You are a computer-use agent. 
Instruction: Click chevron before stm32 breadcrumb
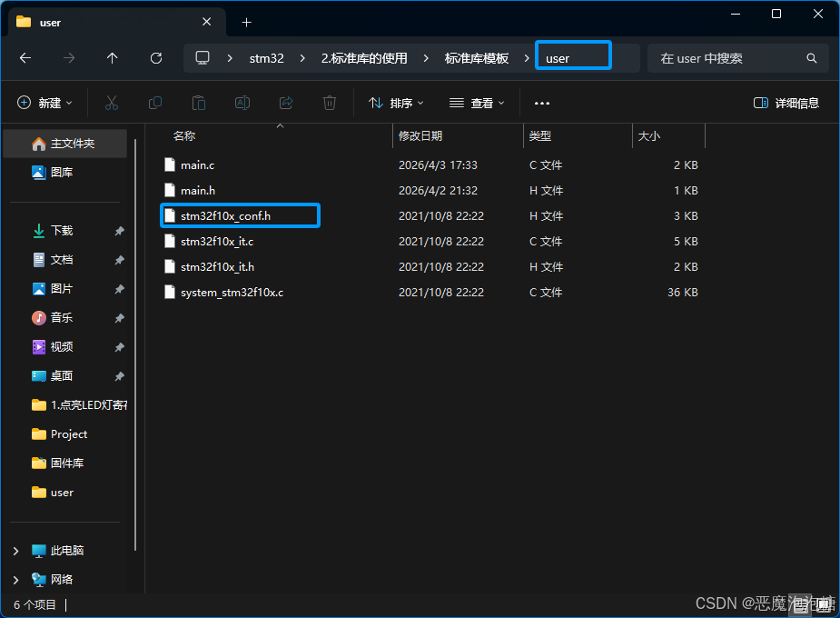pyautogui.click(x=230, y=58)
